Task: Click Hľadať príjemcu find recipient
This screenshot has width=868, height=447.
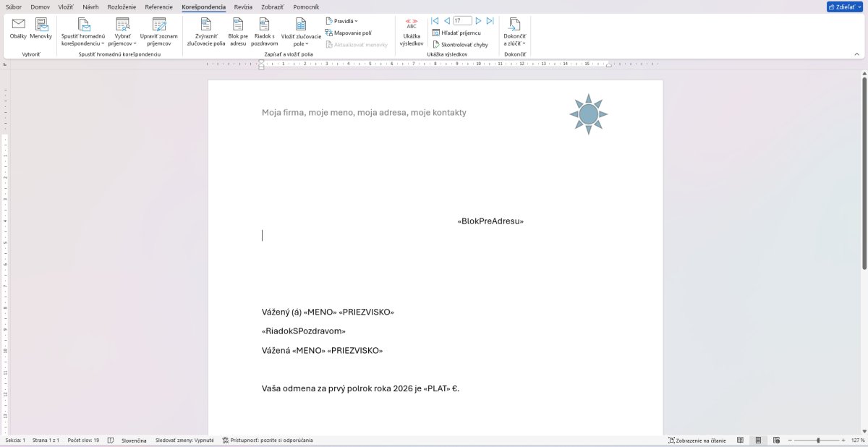Action: point(456,33)
